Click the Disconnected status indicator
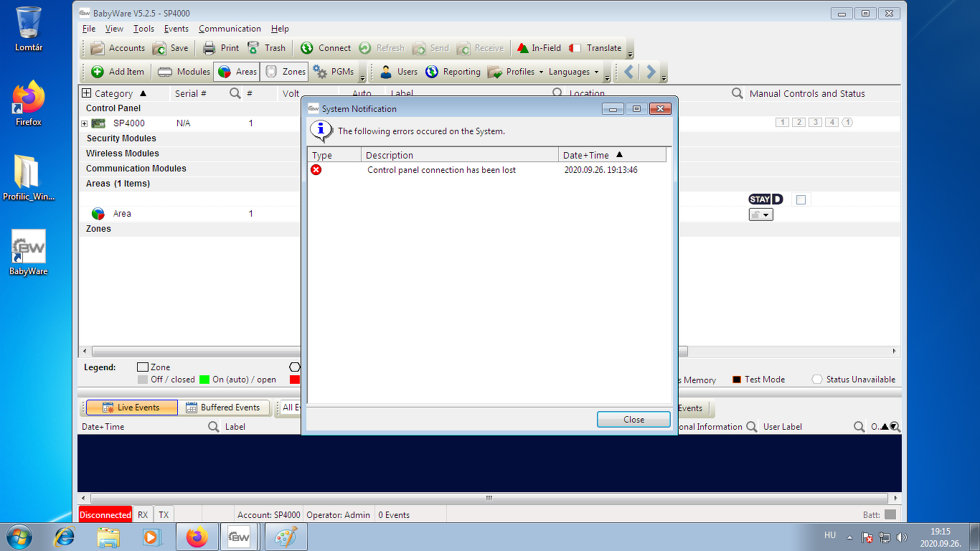 [105, 515]
